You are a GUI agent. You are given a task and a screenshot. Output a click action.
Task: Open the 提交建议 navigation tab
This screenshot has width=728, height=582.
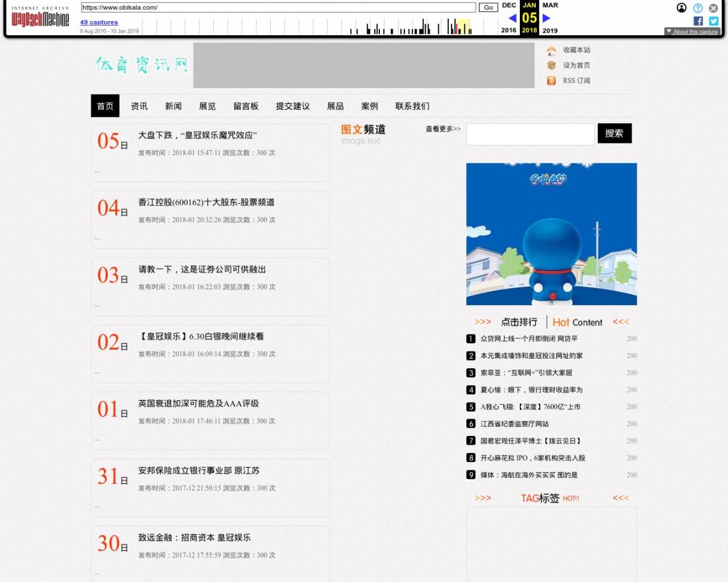point(292,106)
